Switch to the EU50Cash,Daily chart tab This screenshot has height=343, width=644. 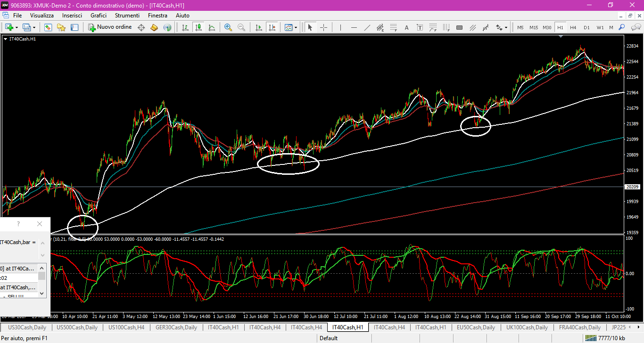476,327
